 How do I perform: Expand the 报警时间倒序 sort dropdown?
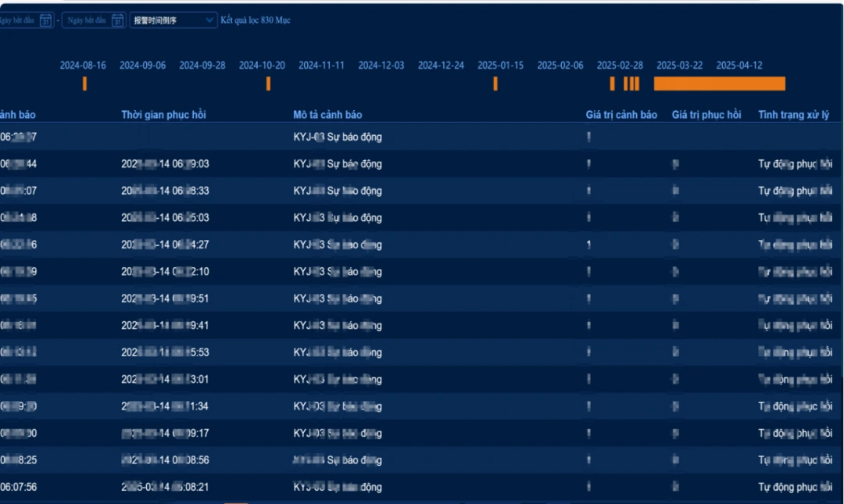(173, 20)
